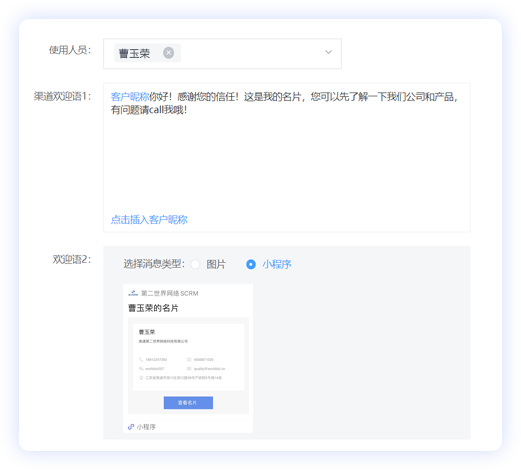
Task: Click the email envelope icon on the card
Action: (189, 368)
